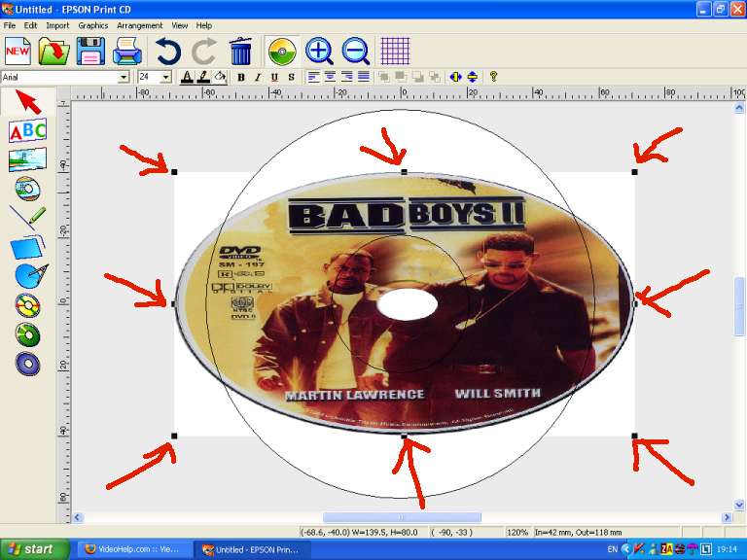
Task: Toggle underline formatting
Action: [x=274, y=77]
